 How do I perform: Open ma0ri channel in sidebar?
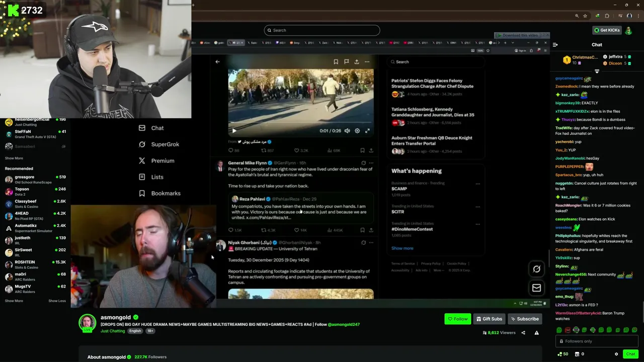click(x=35, y=277)
